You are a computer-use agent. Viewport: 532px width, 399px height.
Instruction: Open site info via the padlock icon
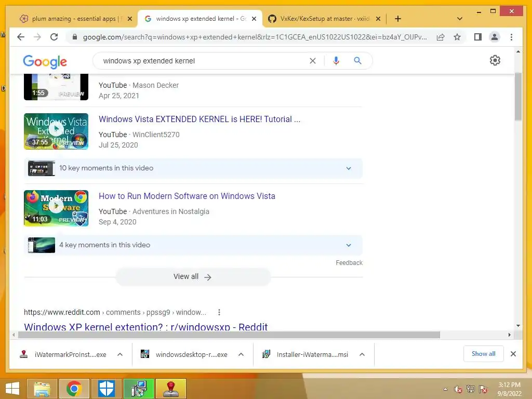[x=75, y=37]
